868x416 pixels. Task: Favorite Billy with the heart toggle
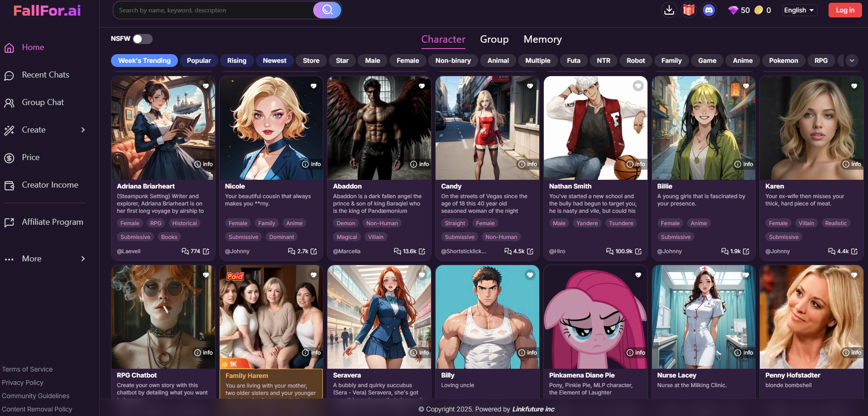click(x=530, y=275)
